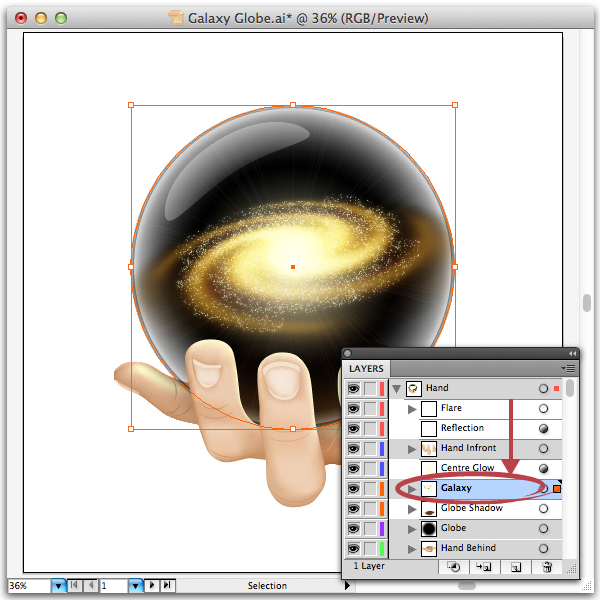Select the Reflection layer row
The width and height of the screenshot is (600, 600).
coord(476,429)
